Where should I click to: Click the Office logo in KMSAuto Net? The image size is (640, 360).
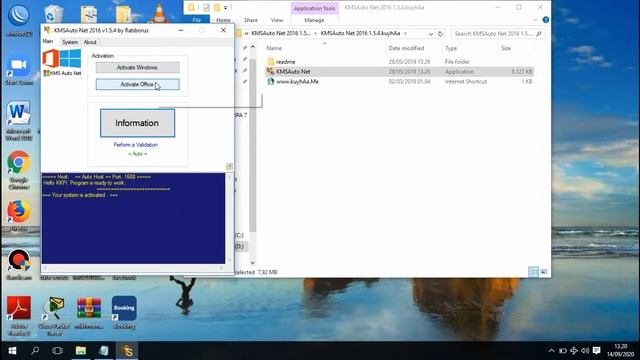pos(51,58)
